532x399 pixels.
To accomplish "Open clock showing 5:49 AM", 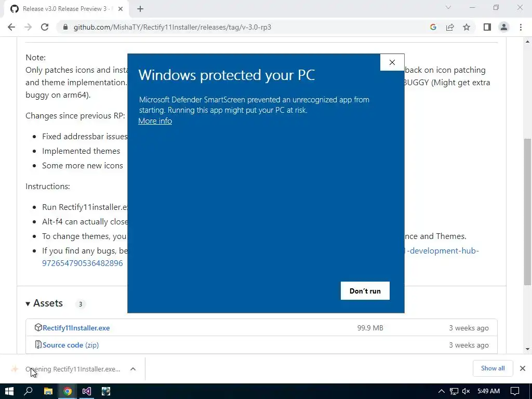I will pos(488,391).
